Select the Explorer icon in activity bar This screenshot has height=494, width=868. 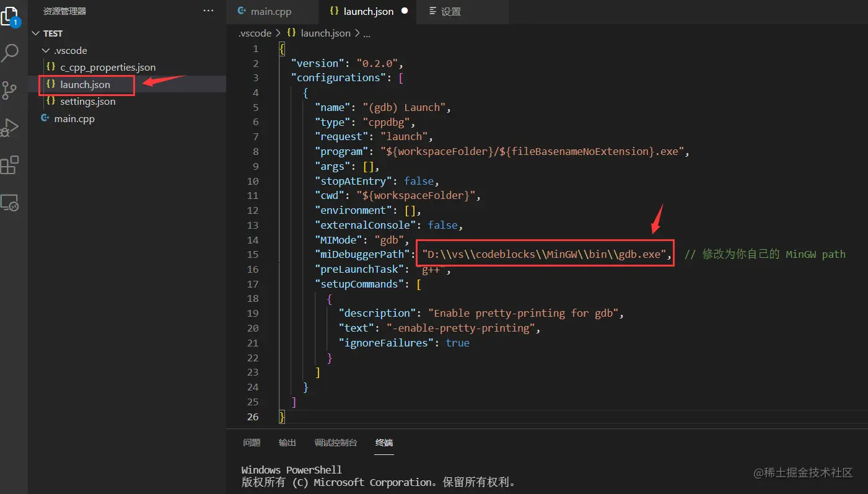11,17
